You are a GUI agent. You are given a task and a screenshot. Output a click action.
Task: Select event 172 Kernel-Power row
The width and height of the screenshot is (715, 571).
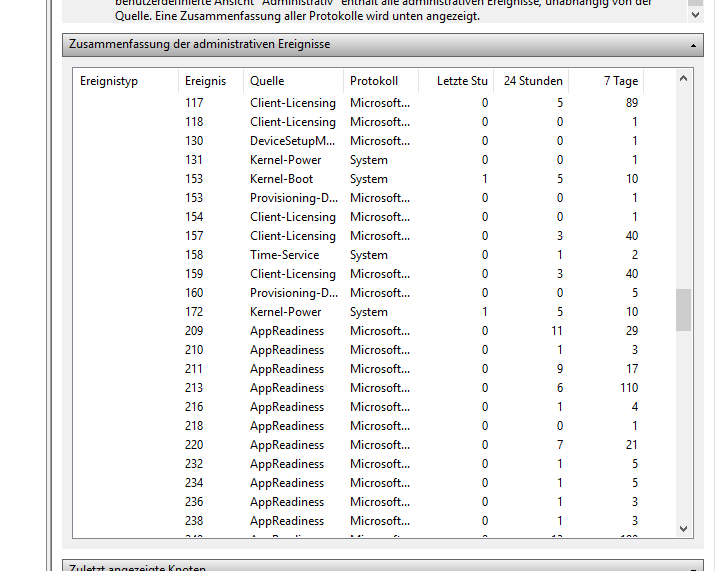[358, 312]
